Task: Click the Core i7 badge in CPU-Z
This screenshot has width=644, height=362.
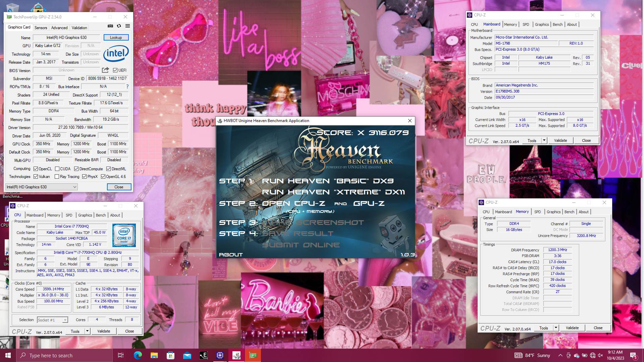Action: pos(124,236)
